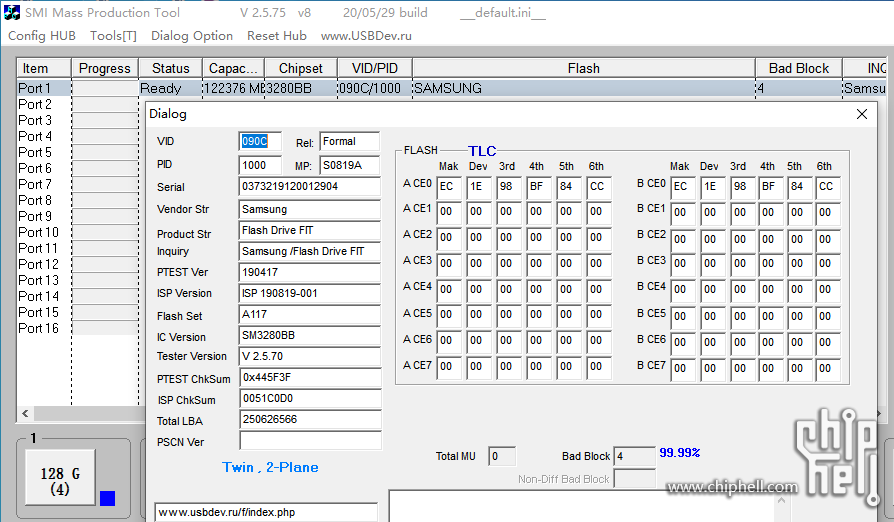Click the Twin, 2-Plane label
894x522 pixels.
click(x=270, y=467)
